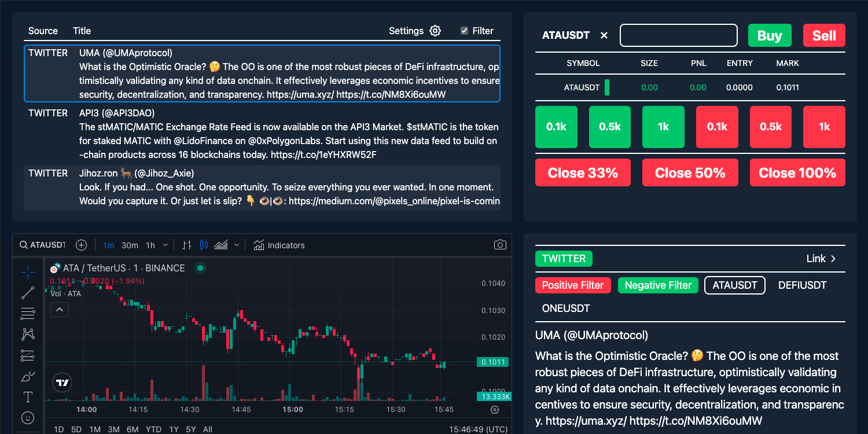Select the API3 (@API3DAO) news row

(x=262, y=134)
